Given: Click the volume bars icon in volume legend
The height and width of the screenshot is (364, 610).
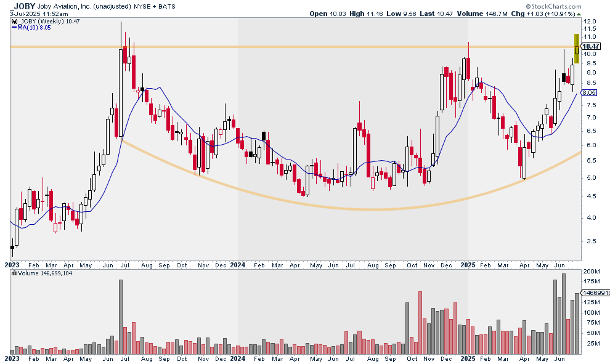Looking at the screenshot, I should (x=14, y=273).
